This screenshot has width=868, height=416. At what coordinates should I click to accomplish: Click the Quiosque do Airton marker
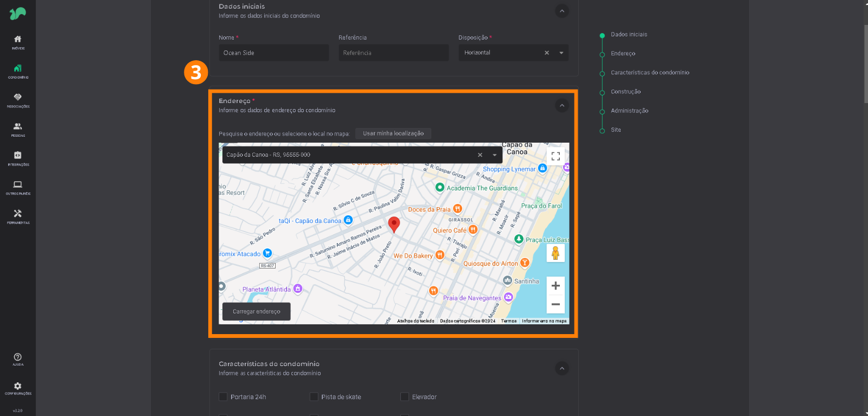tap(525, 263)
